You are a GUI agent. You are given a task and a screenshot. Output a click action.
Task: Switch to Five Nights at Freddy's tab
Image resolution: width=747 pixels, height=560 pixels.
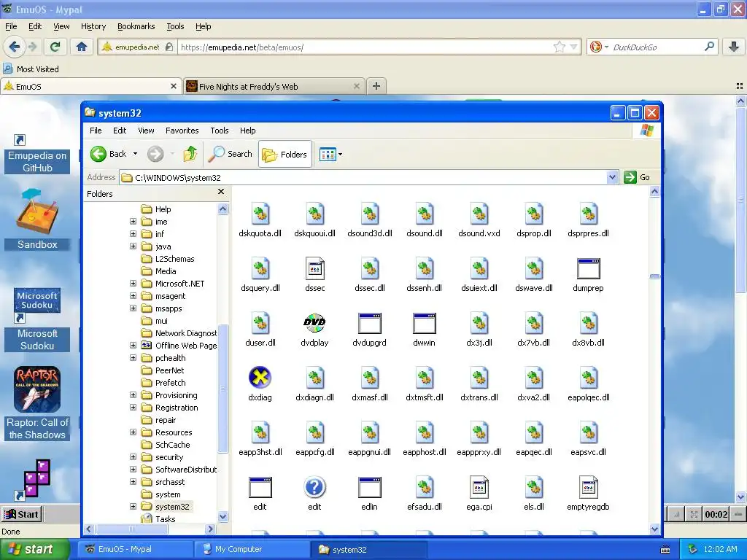(274, 86)
